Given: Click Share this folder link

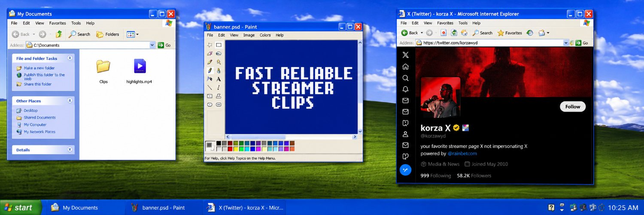Looking at the screenshot, I should pyautogui.click(x=37, y=84).
